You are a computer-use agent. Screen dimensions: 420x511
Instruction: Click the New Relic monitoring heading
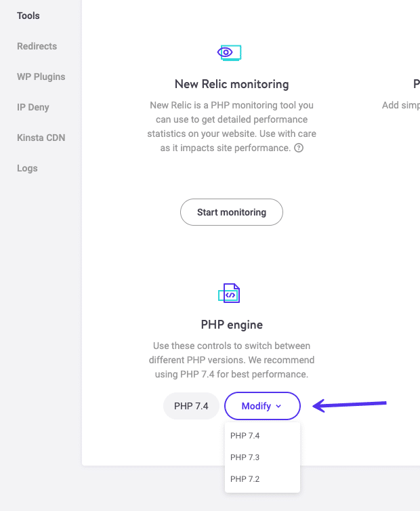(x=232, y=84)
